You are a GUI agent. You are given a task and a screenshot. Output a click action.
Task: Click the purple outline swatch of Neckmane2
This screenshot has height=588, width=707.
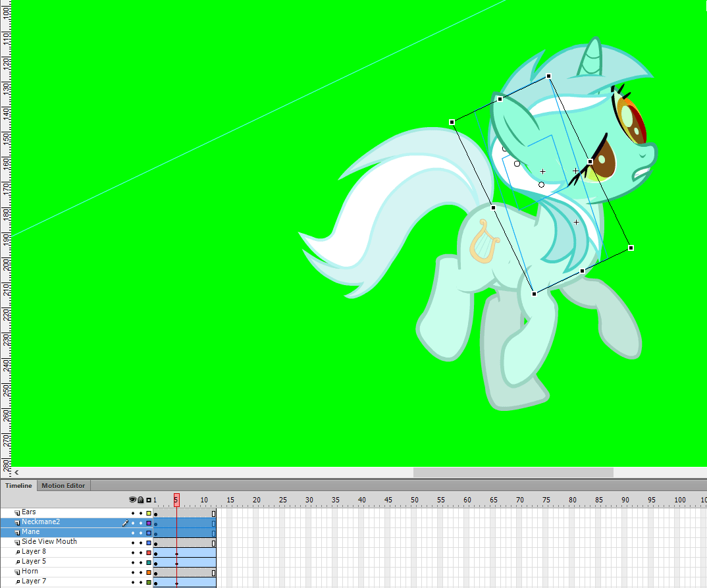[x=149, y=523]
